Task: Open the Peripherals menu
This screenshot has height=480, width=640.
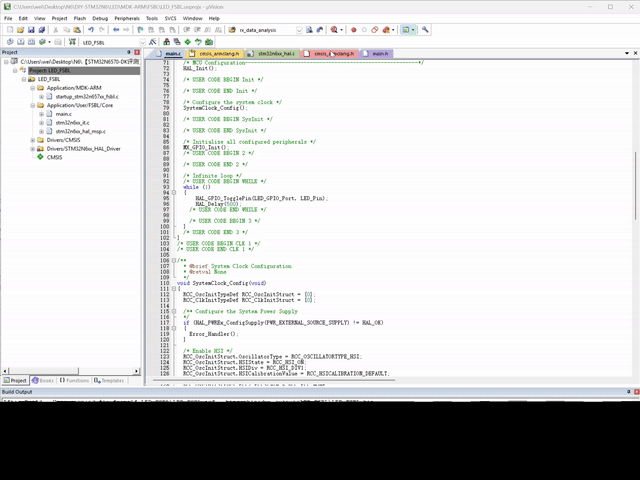Action: point(127,18)
